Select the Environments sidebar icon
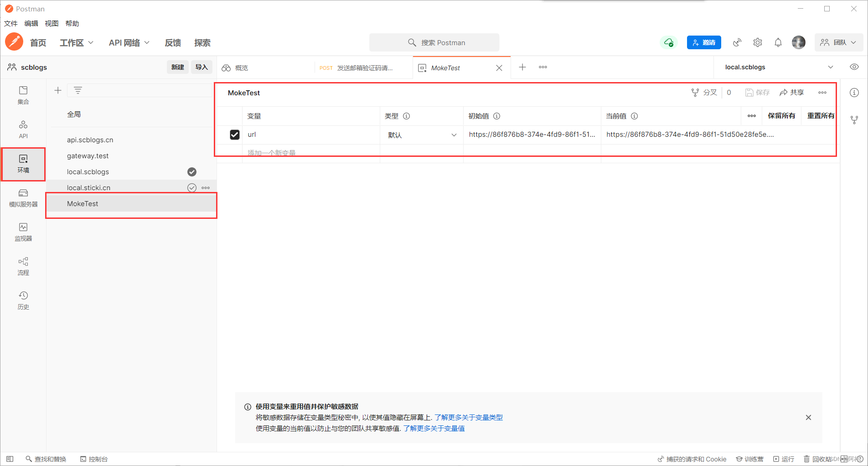 pyautogui.click(x=23, y=164)
